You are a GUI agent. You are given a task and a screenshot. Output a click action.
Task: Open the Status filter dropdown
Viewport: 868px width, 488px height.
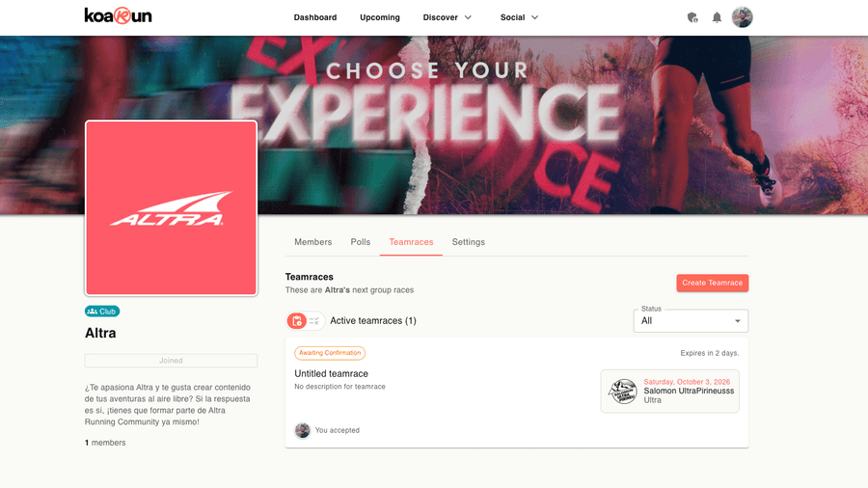point(691,321)
